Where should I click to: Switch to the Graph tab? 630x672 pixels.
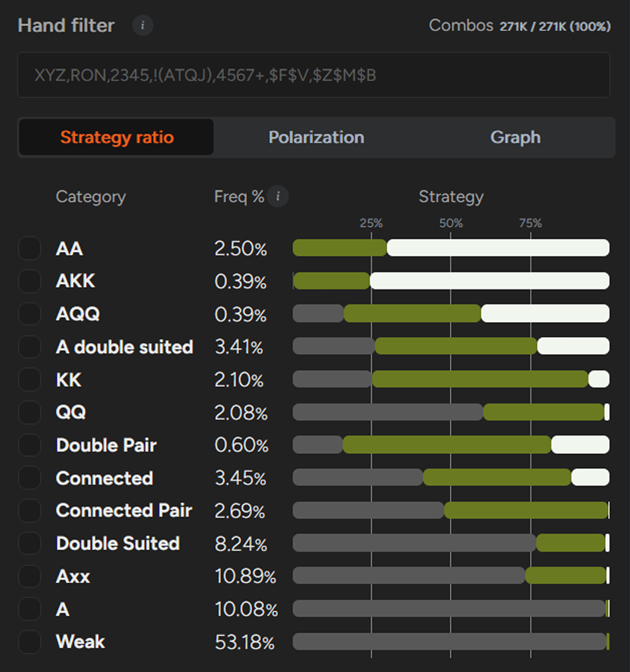515,137
